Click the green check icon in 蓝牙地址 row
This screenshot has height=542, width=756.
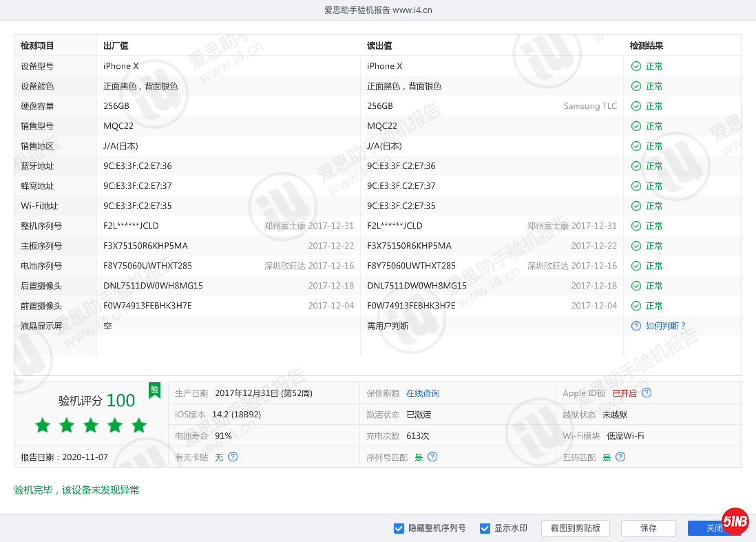click(x=636, y=166)
